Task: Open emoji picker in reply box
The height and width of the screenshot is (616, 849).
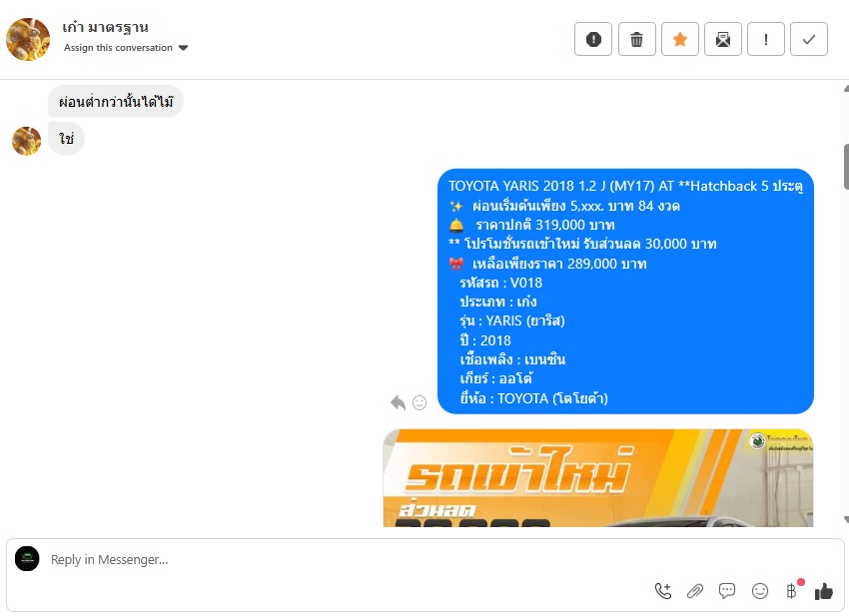Action: point(760,591)
